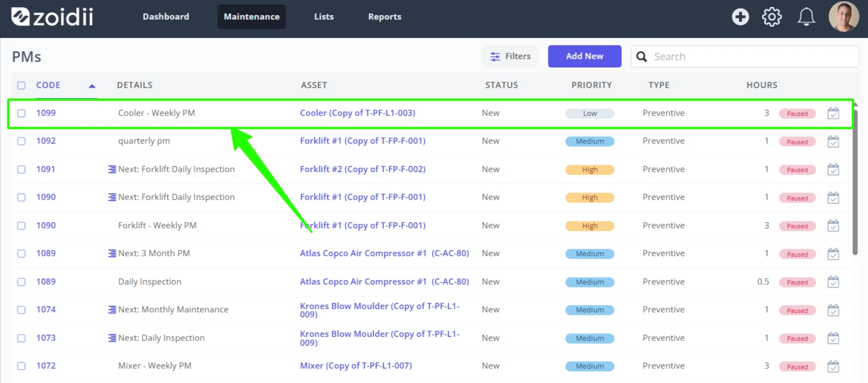Open the Cooler (Copy of T-PF-L1-003) asset
This screenshot has height=383, width=868.
coord(357,113)
